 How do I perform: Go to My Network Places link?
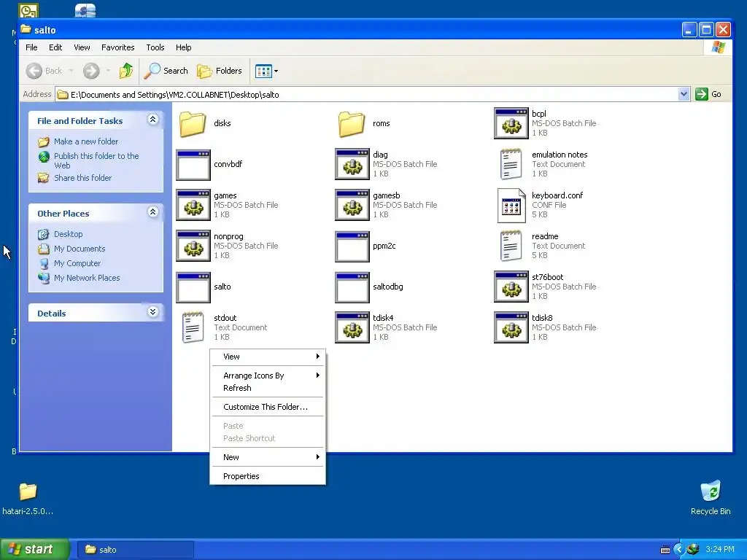pos(87,278)
